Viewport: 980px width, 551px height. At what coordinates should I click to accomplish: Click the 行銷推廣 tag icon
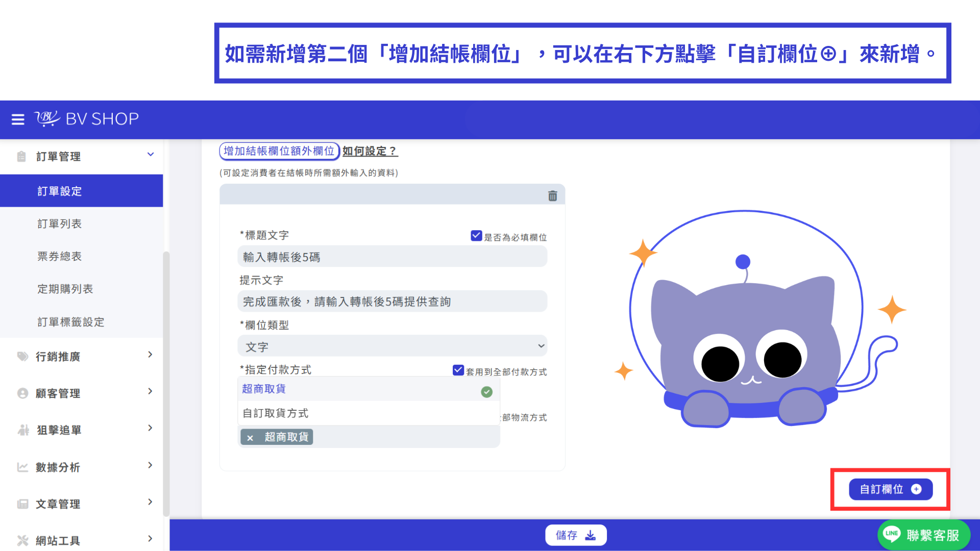click(22, 356)
